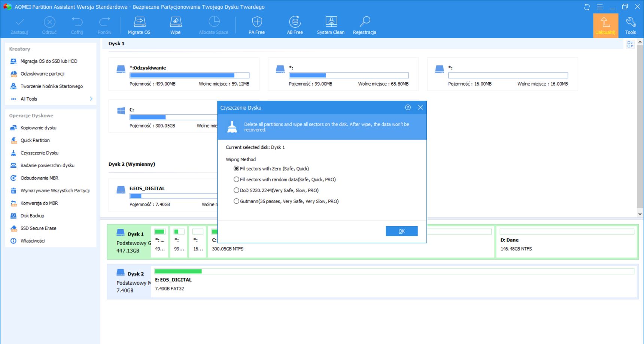
Task: Select DoD 5220.22-M wiping method
Action: (236, 190)
